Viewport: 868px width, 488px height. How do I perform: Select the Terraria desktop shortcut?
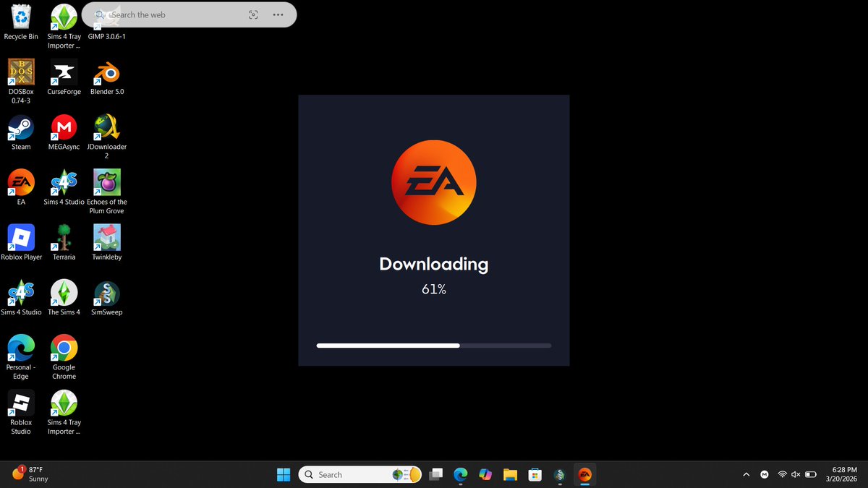pyautogui.click(x=64, y=242)
